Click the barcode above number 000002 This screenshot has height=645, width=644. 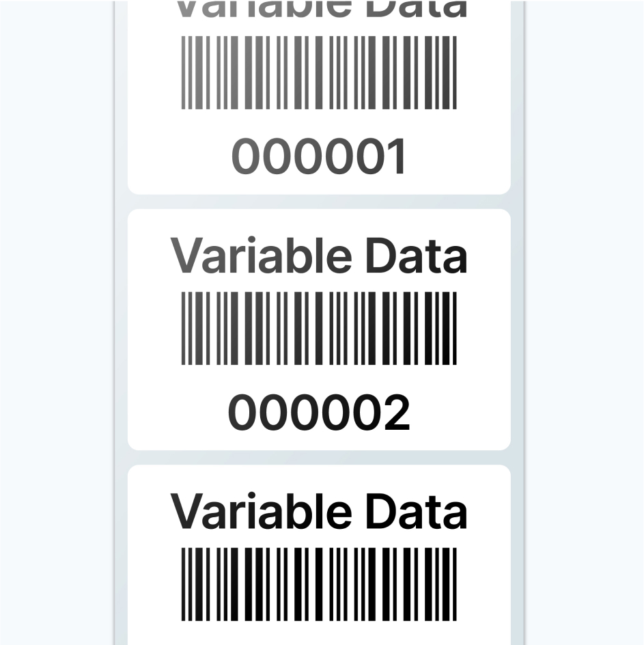(319, 328)
